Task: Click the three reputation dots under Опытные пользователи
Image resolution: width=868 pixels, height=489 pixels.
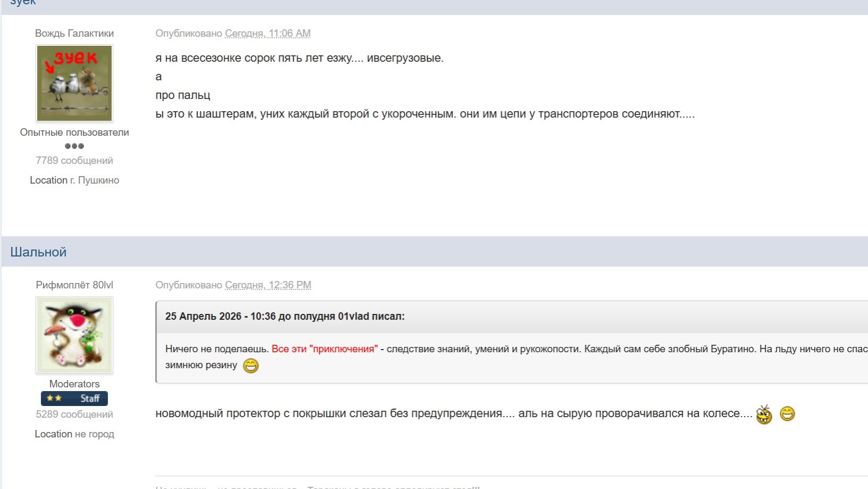Action: (74, 145)
